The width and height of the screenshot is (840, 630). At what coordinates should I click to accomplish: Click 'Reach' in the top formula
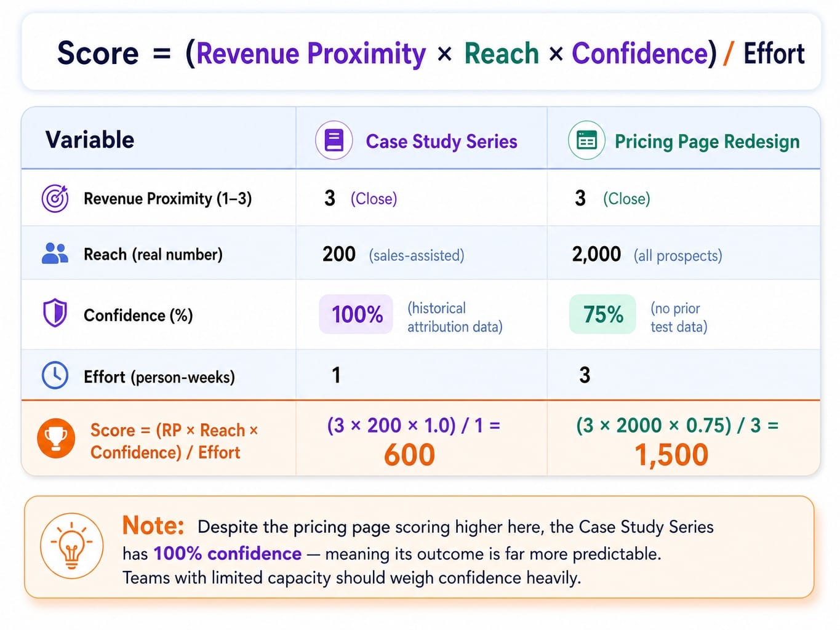pos(502,54)
